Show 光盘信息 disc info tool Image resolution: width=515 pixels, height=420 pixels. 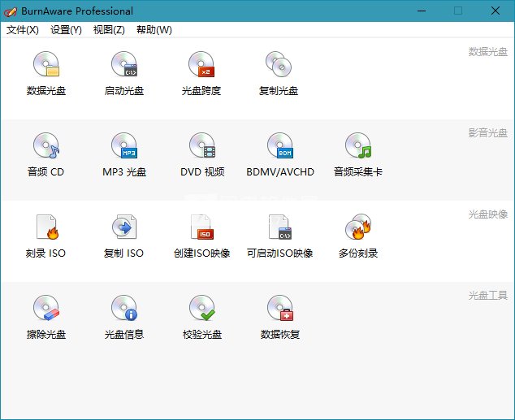(123, 317)
